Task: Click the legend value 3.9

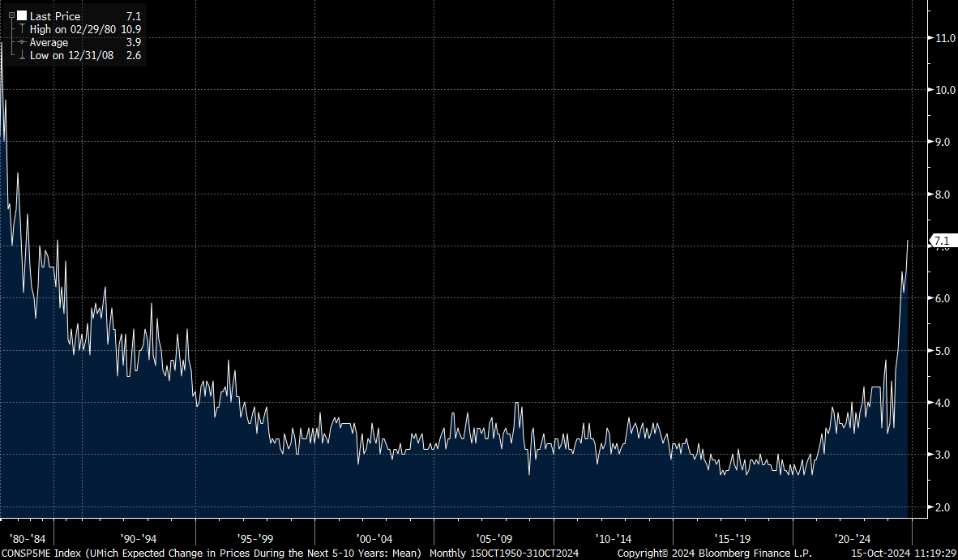Action: [134, 42]
